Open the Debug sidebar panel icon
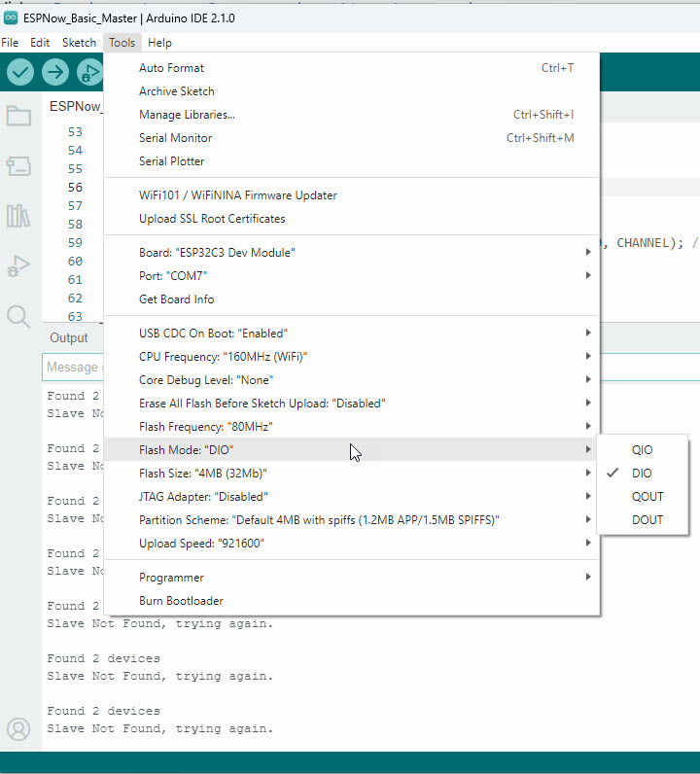The width and height of the screenshot is (700, 774). tap(18, 266)
